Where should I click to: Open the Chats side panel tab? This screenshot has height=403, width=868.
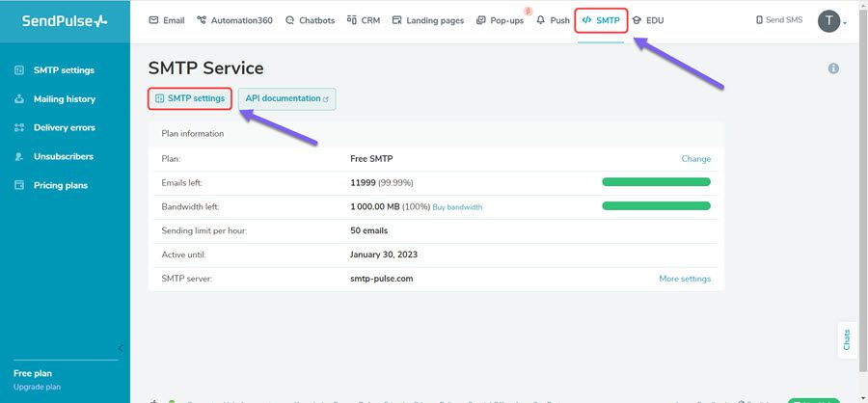847,340
